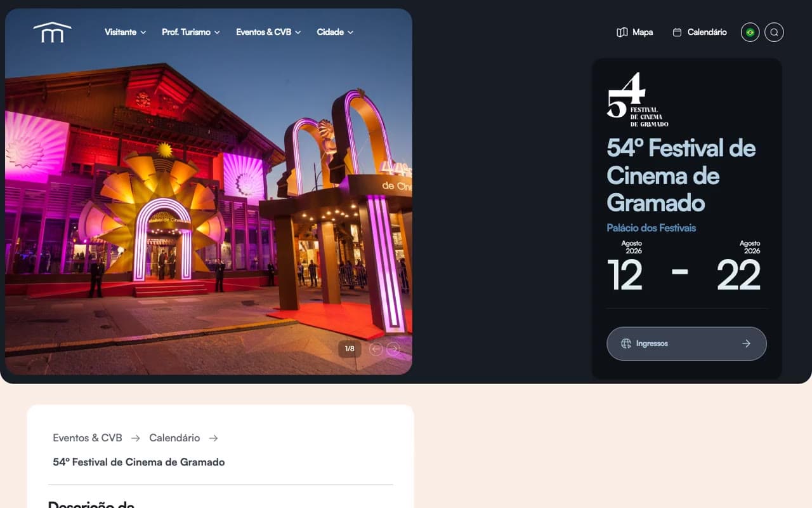Screen dimensions: 812x508
Task: Show next slideshow photo arrow
Action: coord(393,349)
